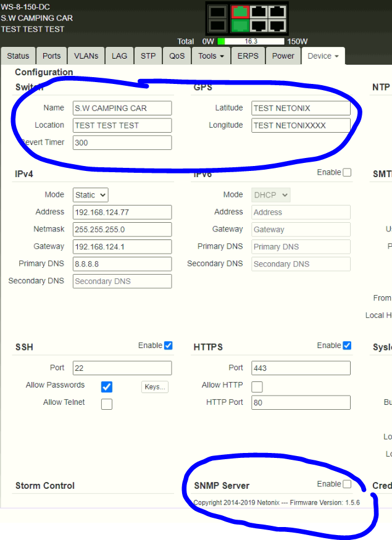Click the top SFP port icon
392x540 pixels.
pyautogui.click(x=217, y=11)
